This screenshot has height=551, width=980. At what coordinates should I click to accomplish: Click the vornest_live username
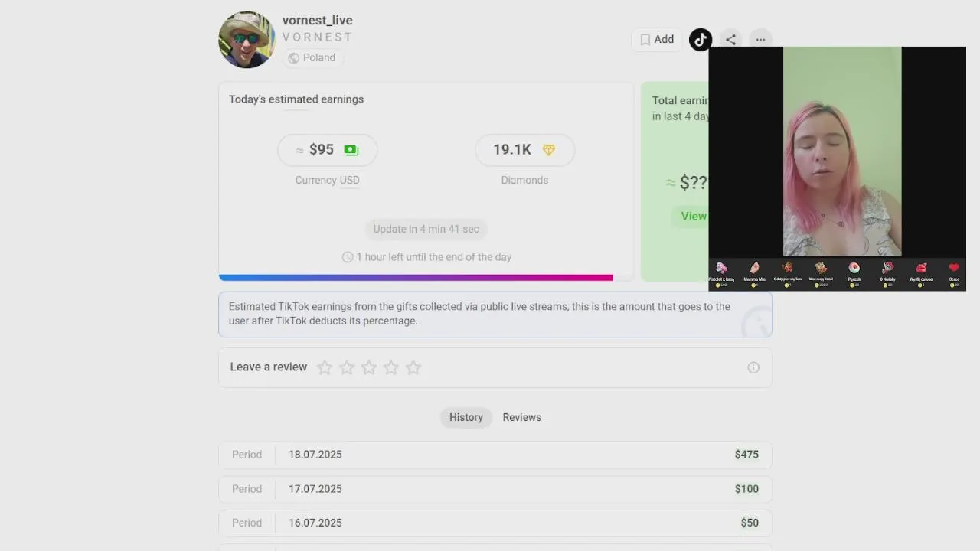pyautogui.click(x=318, y=21)
